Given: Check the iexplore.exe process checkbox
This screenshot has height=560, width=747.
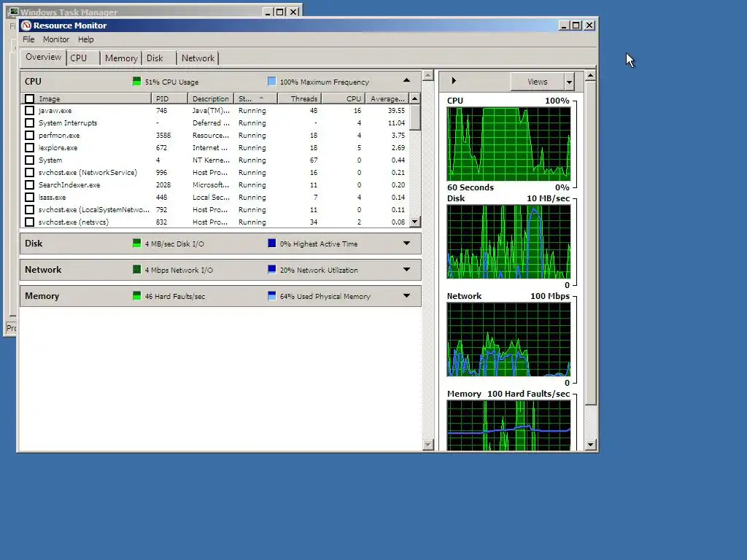Looking at the screenshot, I should point(29,147).
